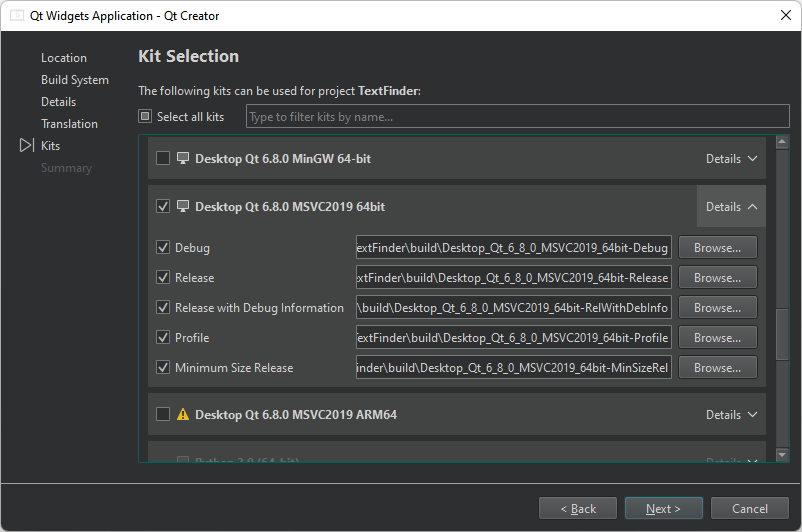Expand Details for MSVC2019 ARM64 kit
Viewport: 802px width, 532px height.
pyautogui.click(x=731, y=414)
